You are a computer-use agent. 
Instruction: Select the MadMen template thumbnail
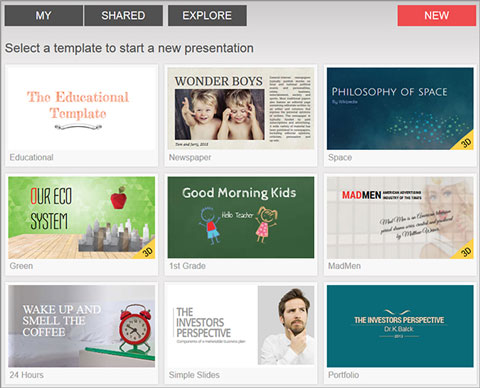(x=400, y=217)
